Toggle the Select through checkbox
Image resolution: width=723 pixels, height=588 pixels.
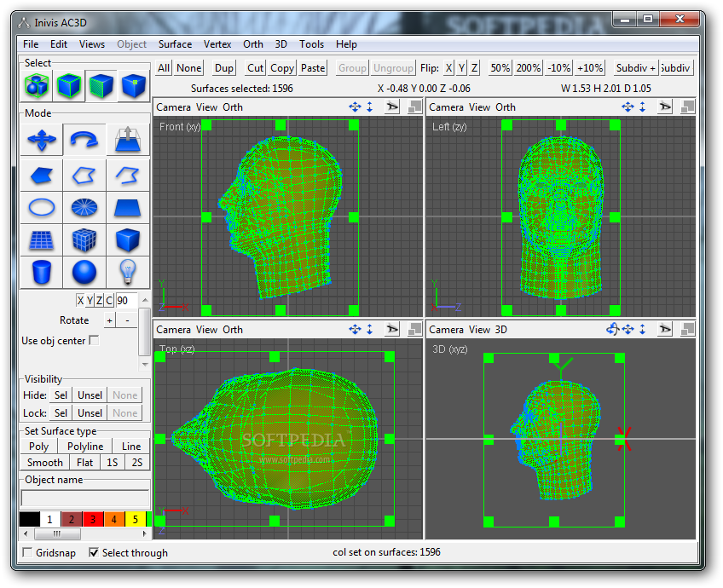(94, 552)
